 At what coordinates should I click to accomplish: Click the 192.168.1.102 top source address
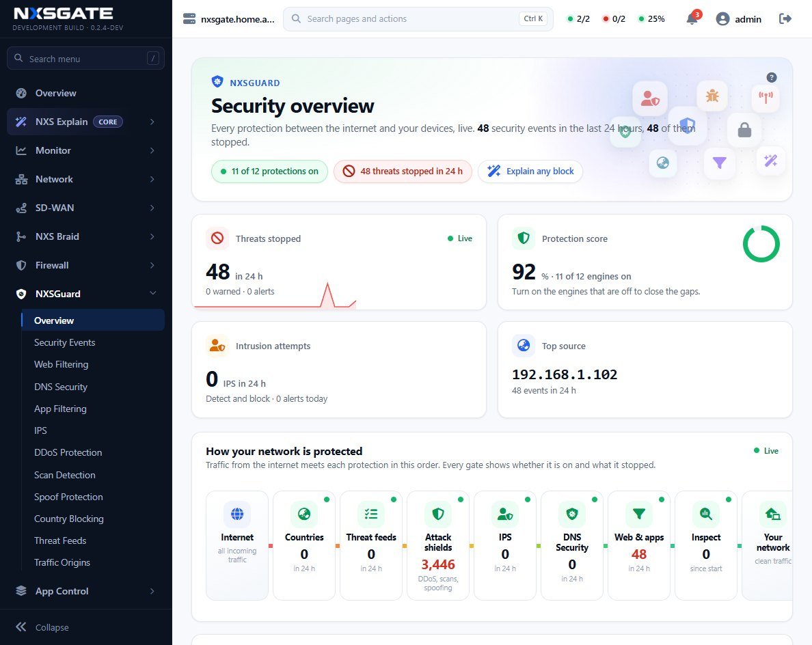(565, 374)
